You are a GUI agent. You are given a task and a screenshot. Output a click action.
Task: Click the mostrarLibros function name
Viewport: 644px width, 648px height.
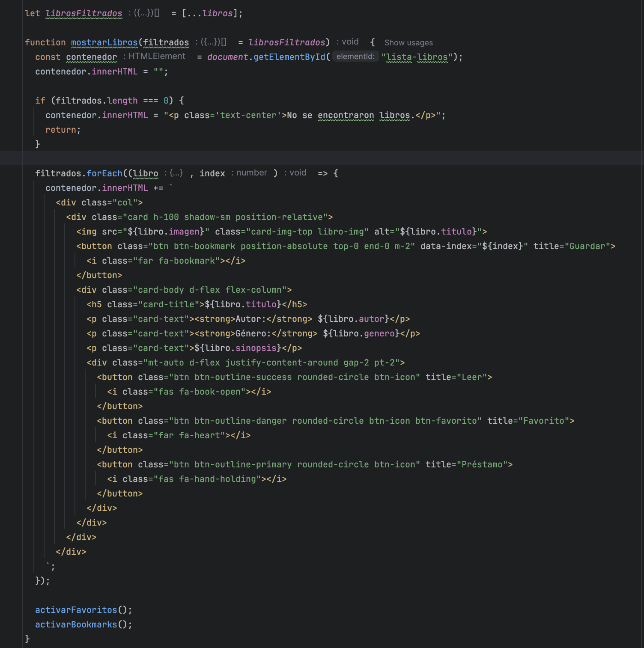pyautogui.click(x=104, y=42)
